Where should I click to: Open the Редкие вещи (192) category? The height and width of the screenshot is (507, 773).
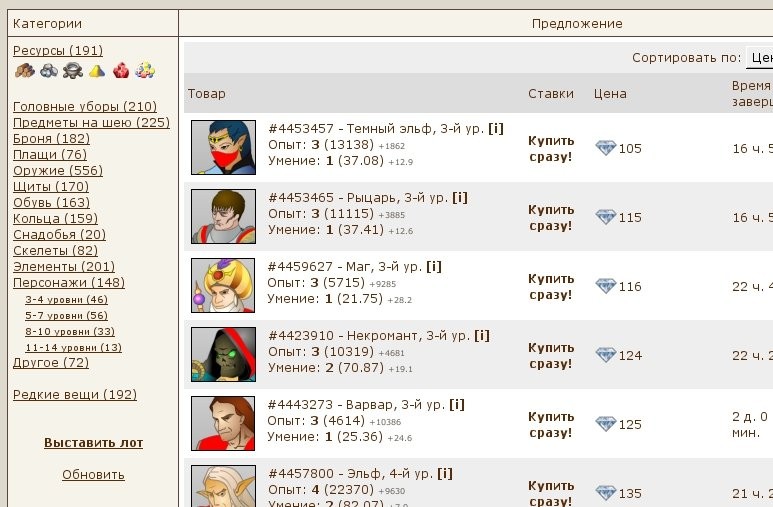[75, 395]
